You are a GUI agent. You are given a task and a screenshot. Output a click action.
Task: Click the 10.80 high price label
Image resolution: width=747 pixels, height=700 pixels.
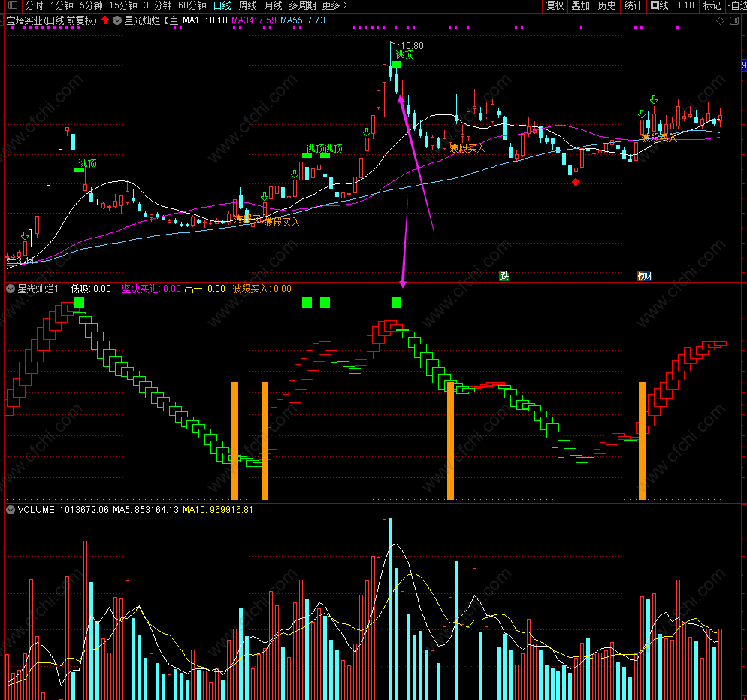pyautogui.click(x=412, y=46)
